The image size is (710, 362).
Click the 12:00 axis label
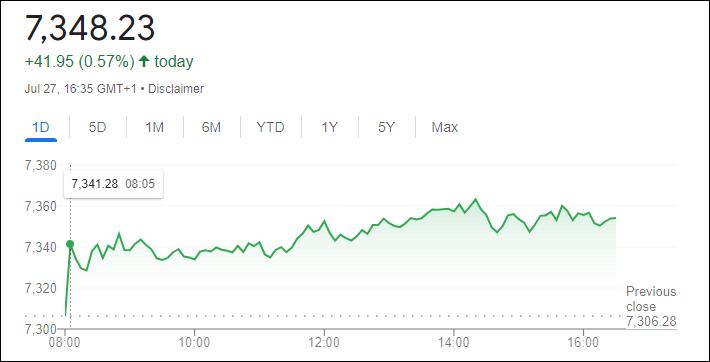[324, 343]
